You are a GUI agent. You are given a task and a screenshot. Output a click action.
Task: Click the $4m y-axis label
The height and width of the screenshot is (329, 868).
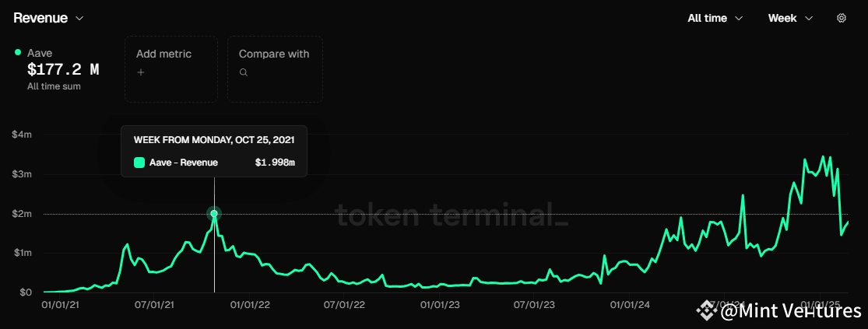(22, 135)
